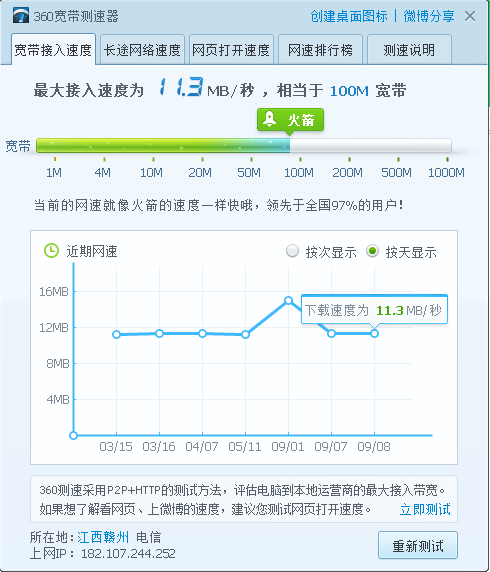This screenshot has height=572, width=490.
Task: Open the 网页打开速度 tab
Action: click(x=231, y=50)
